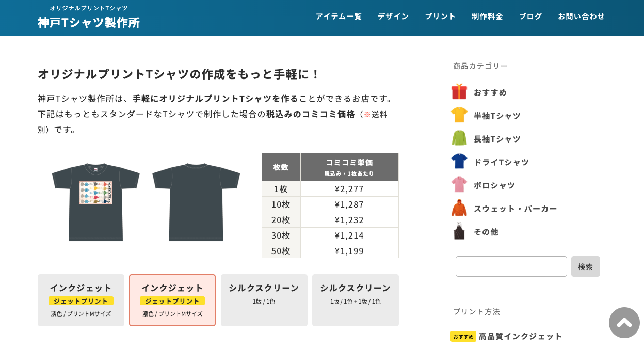This screenshot has width=644, height=348.
Task: Select the インクジェット 淡色 print option
Action: (x=81, y=300)
